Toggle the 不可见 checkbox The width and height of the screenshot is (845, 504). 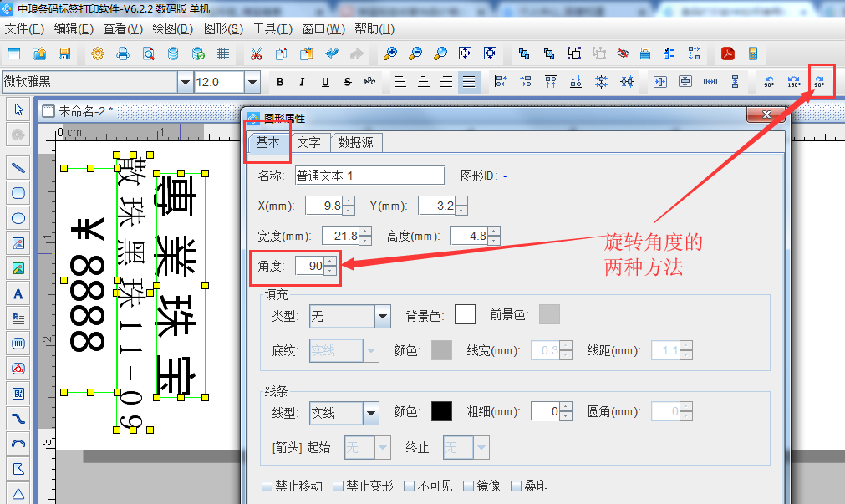tap(410, 486)
